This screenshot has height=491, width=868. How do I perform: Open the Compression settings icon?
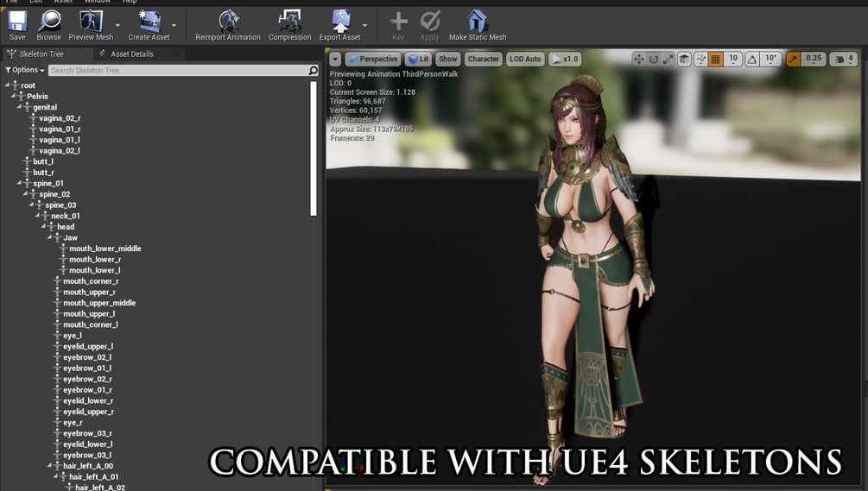(x=289, y=22)
